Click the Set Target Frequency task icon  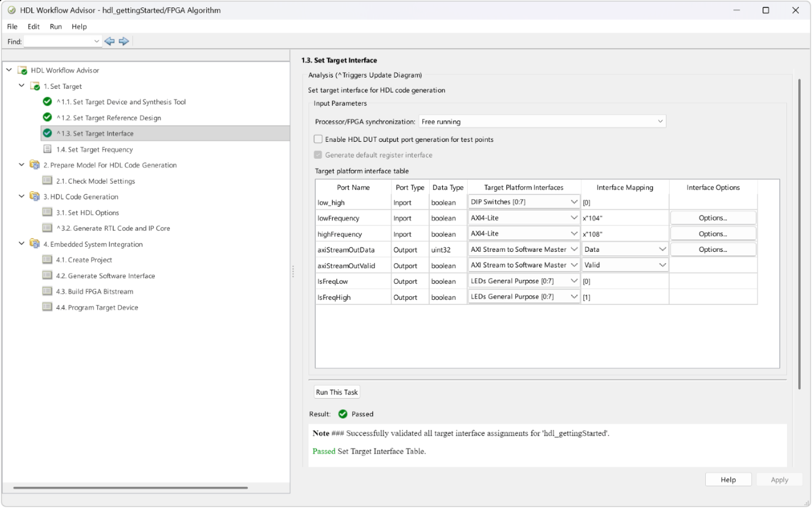[47, 149]
